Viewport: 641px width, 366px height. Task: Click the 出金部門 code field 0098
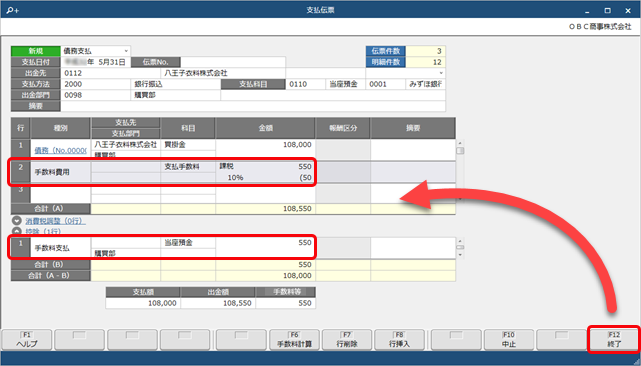[x=96, y=95]
